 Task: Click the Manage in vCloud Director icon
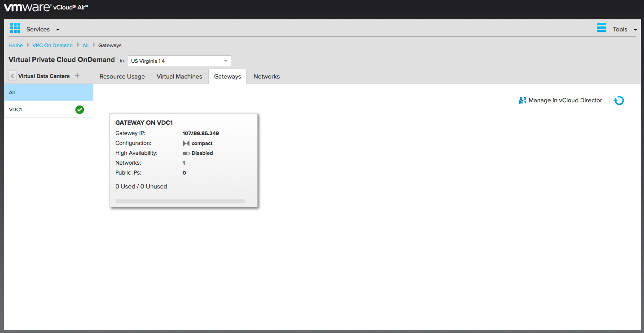522,101
